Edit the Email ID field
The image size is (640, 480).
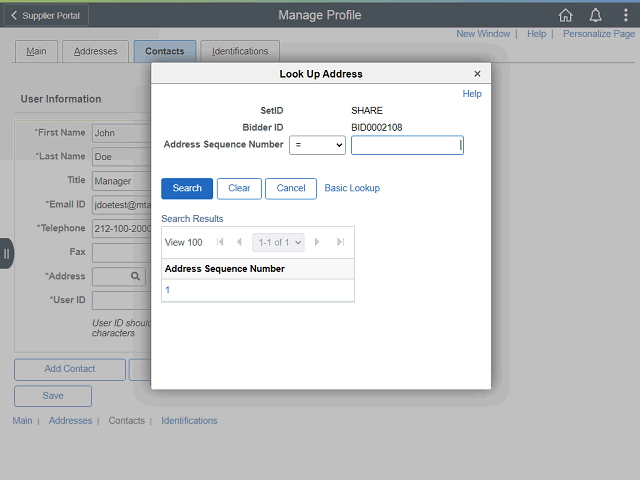(x=122, y=204)
